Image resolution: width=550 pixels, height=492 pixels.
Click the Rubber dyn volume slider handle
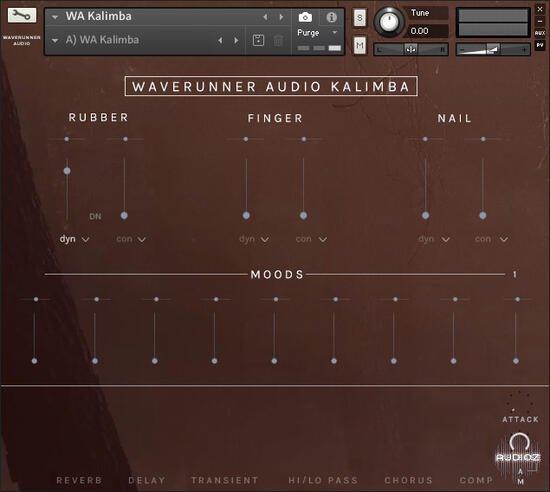(x=67, y=171)
